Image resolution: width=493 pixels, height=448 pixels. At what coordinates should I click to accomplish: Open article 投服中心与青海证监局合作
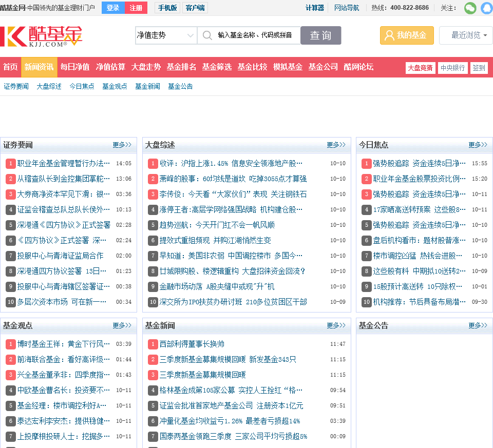(60, 256)
